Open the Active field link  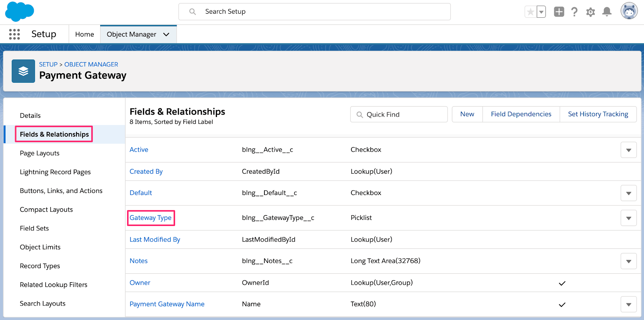tap(139, 150)
